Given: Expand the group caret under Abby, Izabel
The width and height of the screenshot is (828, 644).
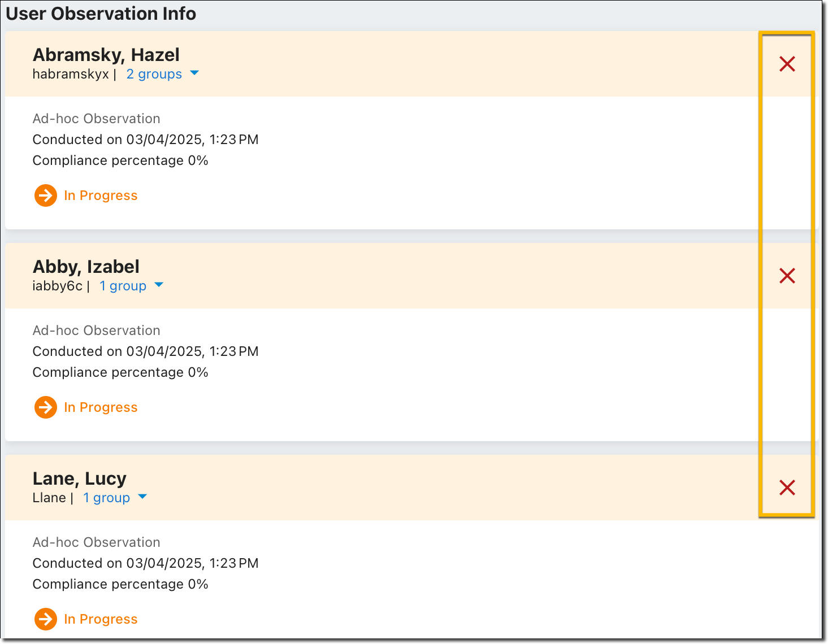Looking at the screenshot, I should (159, 285).
